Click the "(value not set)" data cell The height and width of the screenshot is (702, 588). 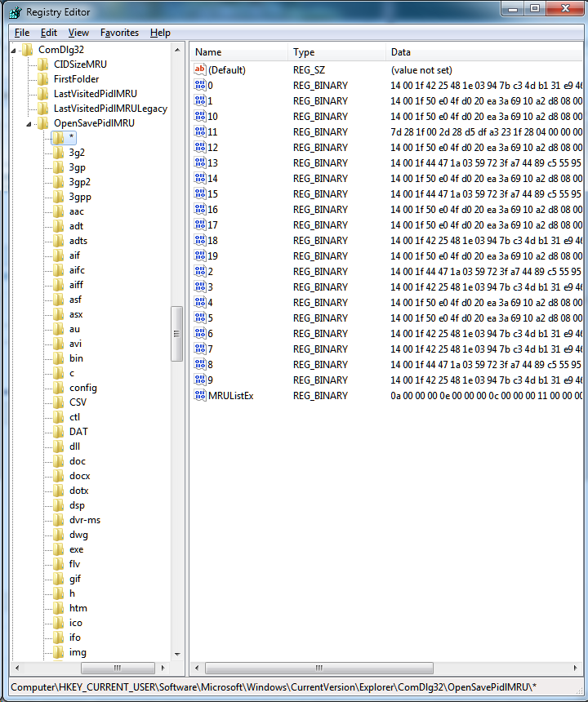(421, 70)
